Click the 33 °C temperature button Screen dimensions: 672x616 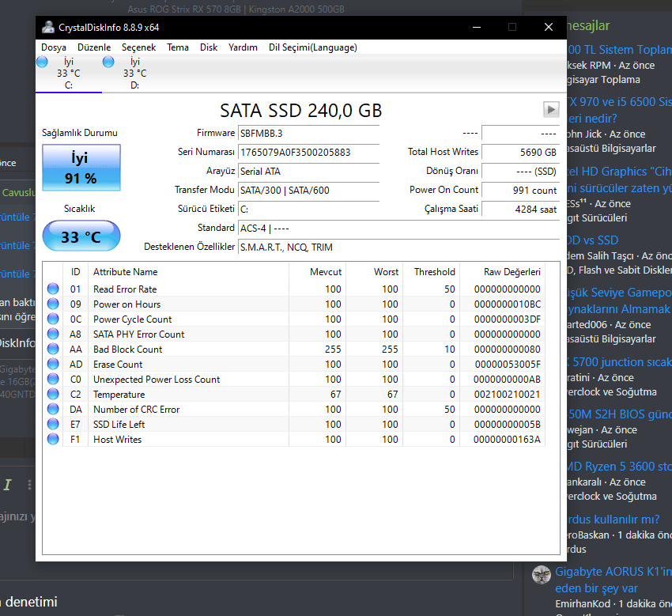(x=81, y=236)
